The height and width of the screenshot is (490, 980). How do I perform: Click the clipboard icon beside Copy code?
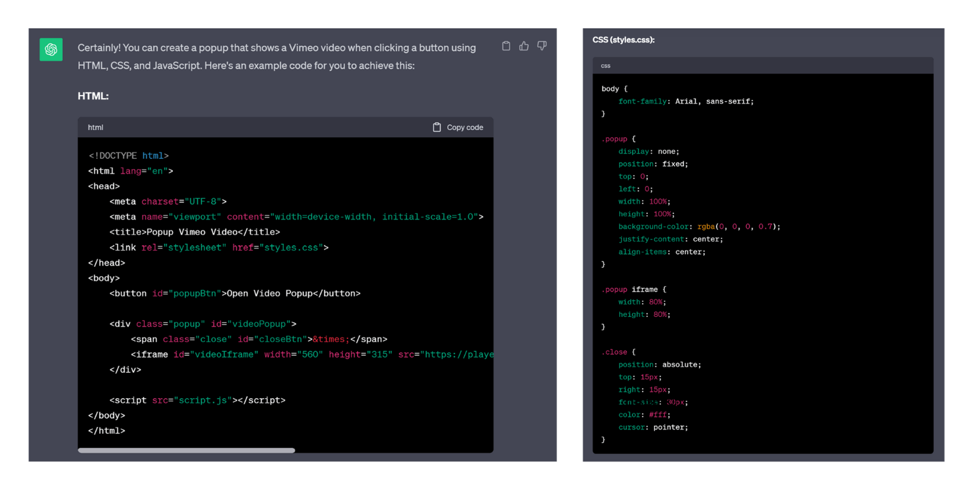(x=437, y=127)
